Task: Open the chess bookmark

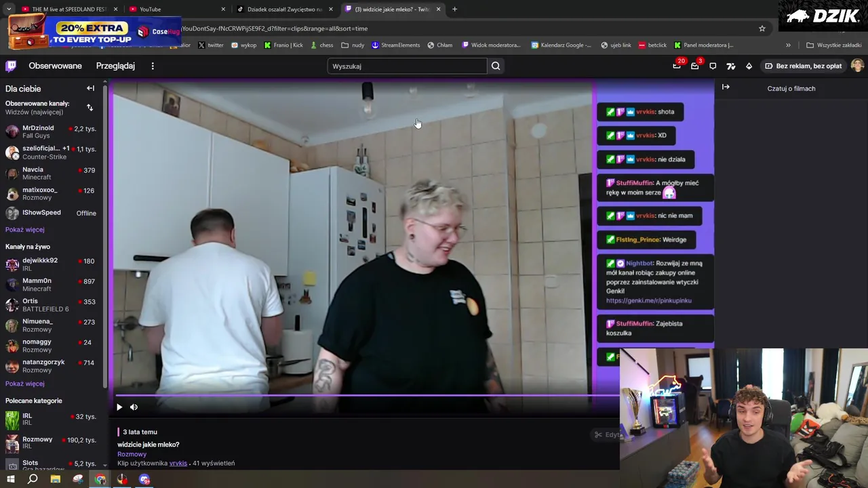Action: coord(321,45)
